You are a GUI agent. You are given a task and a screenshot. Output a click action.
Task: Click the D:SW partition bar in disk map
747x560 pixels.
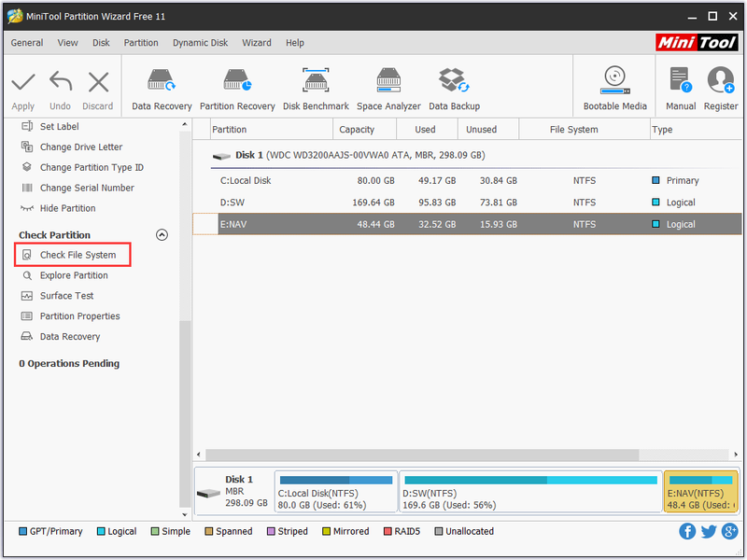(x=530, y=492)
